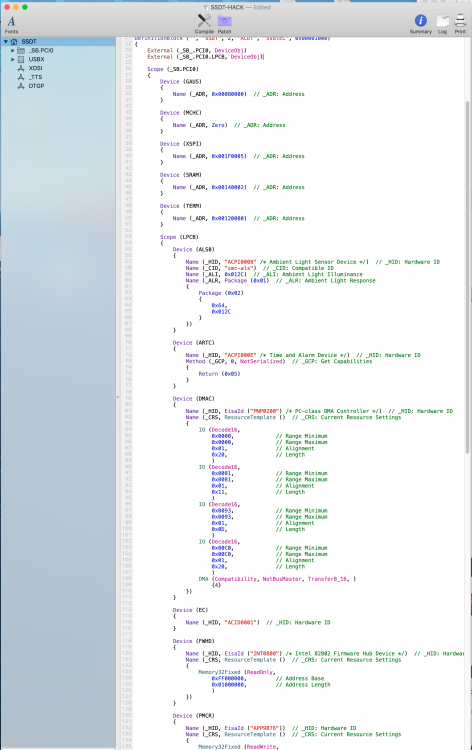The width and height of the screenshot is (472, 750).
Task: Select DTGP method in sidebar
Action: point(36,86)
